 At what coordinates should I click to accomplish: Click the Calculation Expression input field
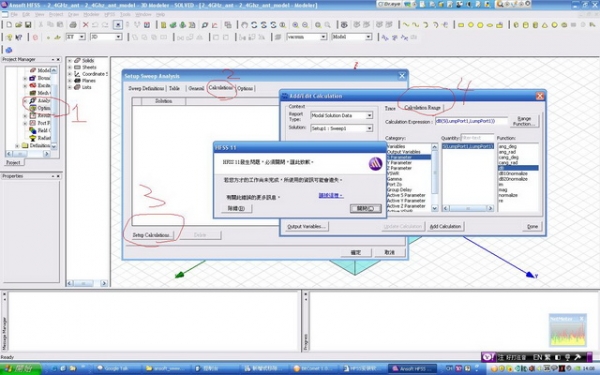tap(471, 121)
